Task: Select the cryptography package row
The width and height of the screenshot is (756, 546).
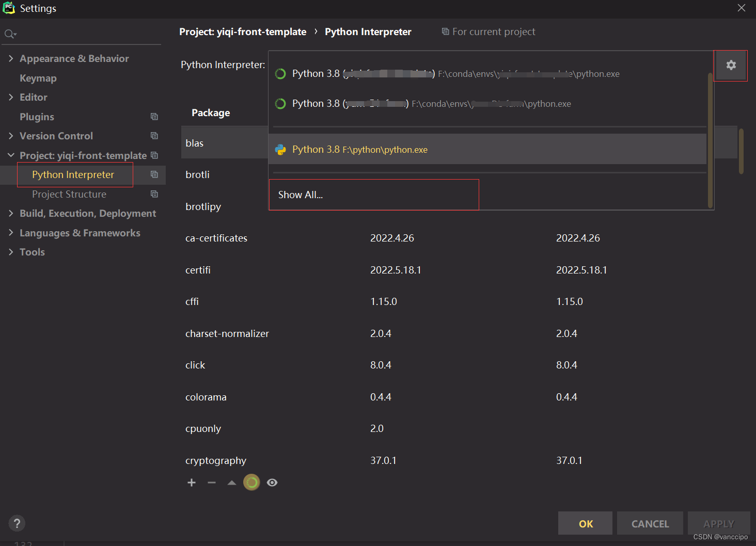Action: tap(460, 460)
